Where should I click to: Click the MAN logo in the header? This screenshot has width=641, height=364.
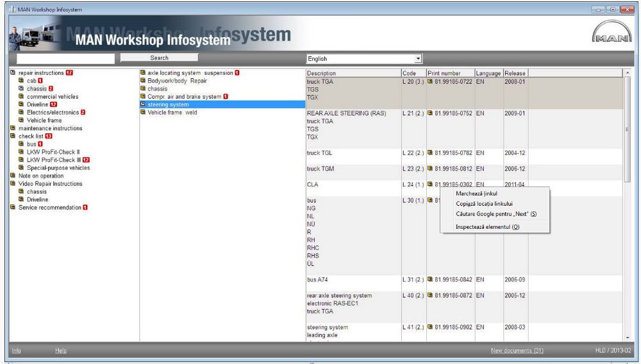pyautogui.click(x=612, y=32)
